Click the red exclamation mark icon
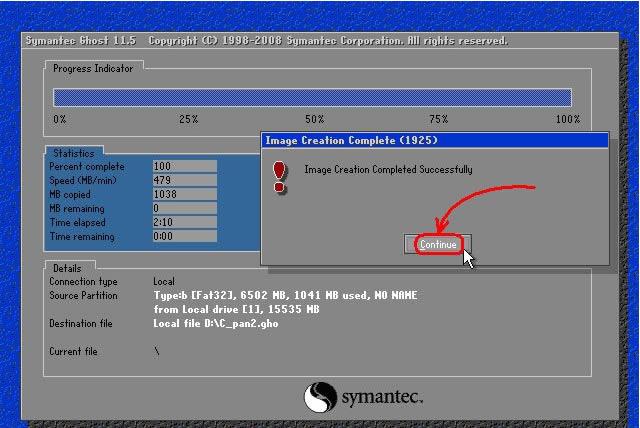The height and width of the screenshot is (428, 640). pos(280,177)
